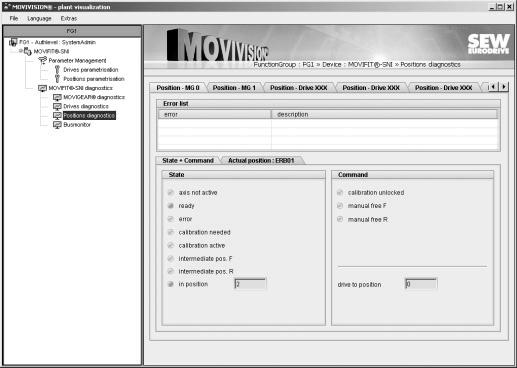Select MOVIFIT-SNI diagnostics tree label
This screenshot has height=368, width=517.
80,88
